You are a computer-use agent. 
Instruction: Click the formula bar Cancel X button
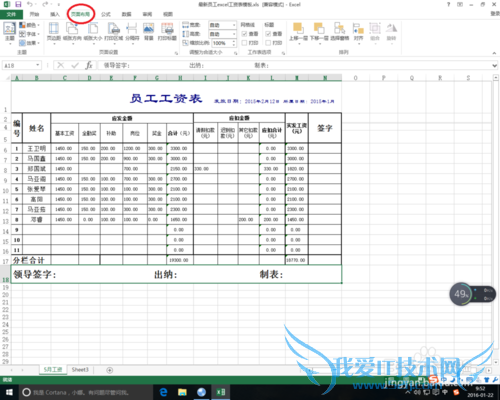61,65
